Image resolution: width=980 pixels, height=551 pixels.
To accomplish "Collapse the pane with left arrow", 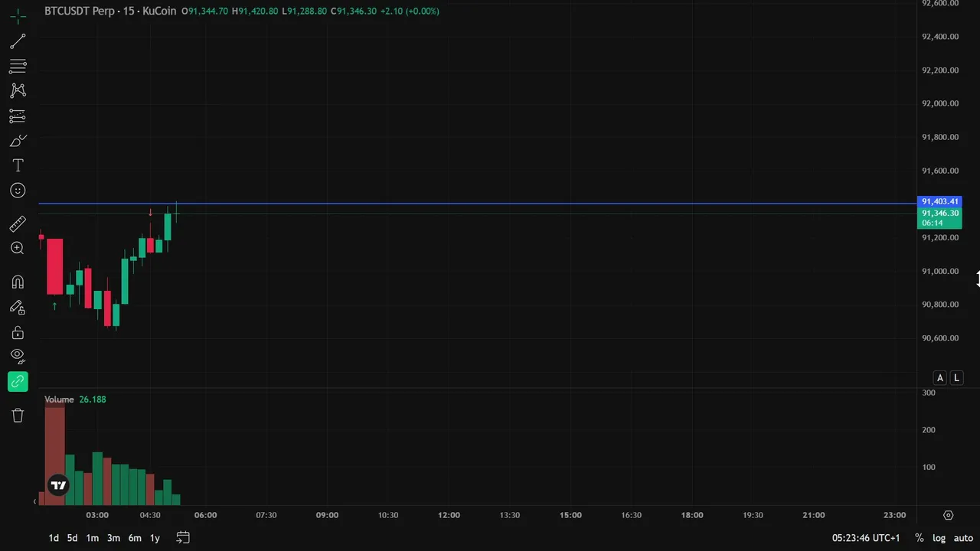I will pyautogui.click(x=34, y=501).
